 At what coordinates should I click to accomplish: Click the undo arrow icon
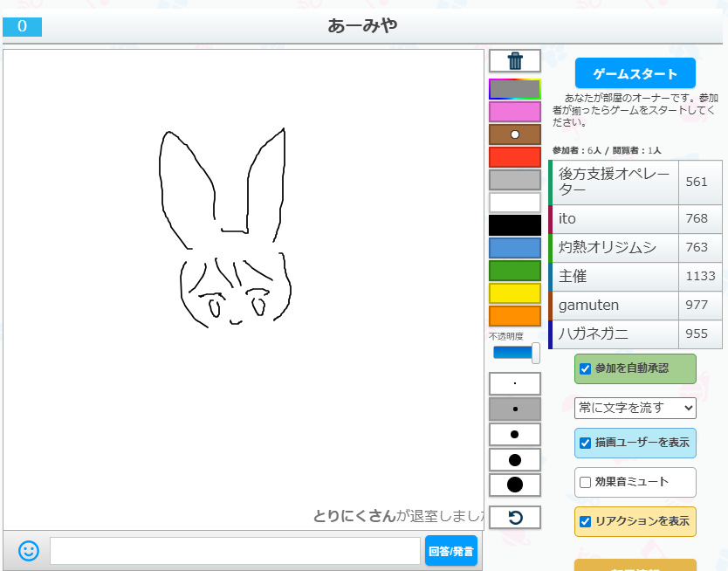tap(515, 518)
